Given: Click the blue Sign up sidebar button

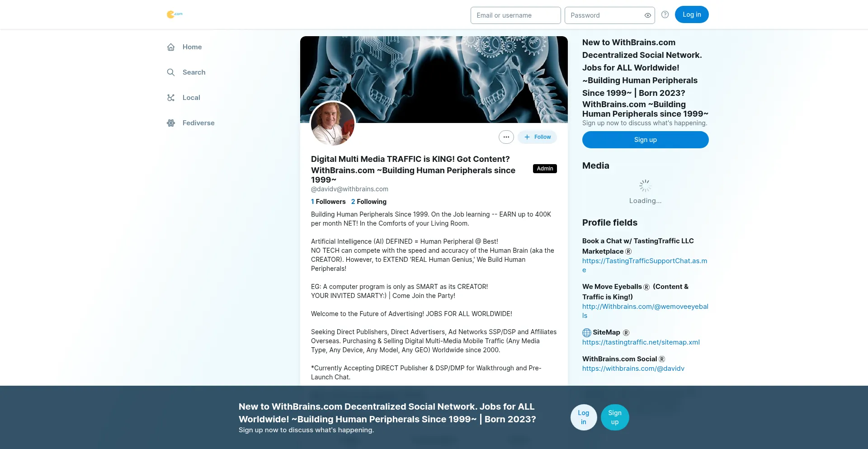Looking at the screenshot, I should [x=646, y=140].
